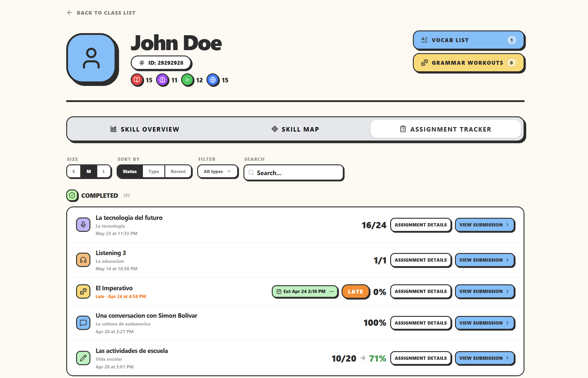Click the purple brain skill icon
Image resolution: width=588 pixels, height=378 pixels.
click(x=162, y=80)
